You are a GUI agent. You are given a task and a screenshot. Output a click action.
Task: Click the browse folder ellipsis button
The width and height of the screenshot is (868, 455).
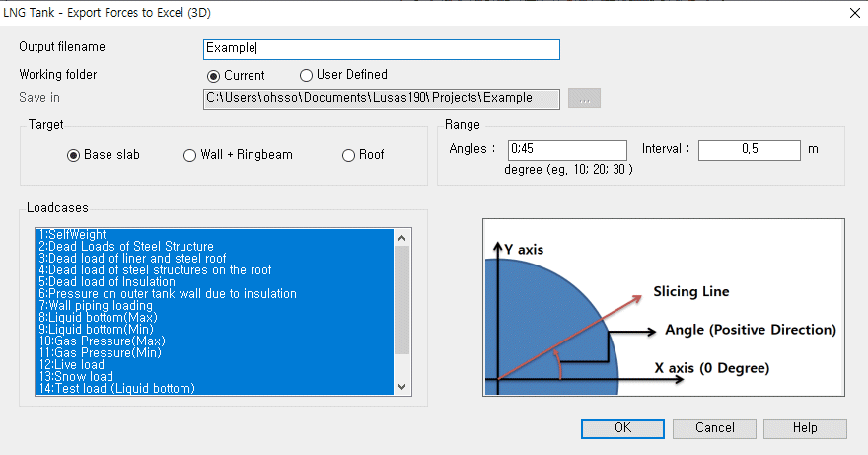(x=584, y=98)
